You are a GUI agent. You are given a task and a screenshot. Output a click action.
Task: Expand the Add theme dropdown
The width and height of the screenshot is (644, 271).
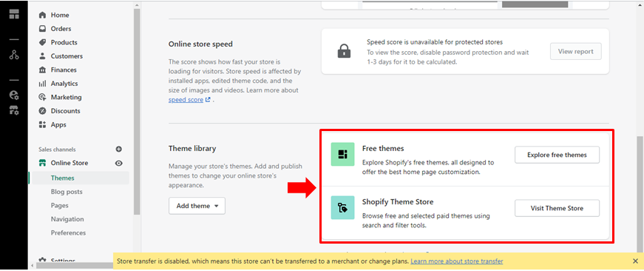[x=197, y=206]
